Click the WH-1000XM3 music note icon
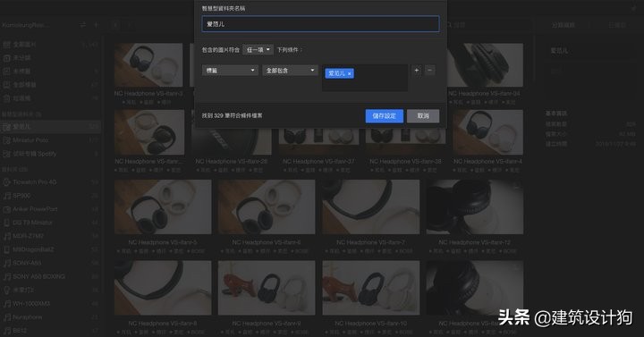Screen dimensions: 644x337 (6, 304)
